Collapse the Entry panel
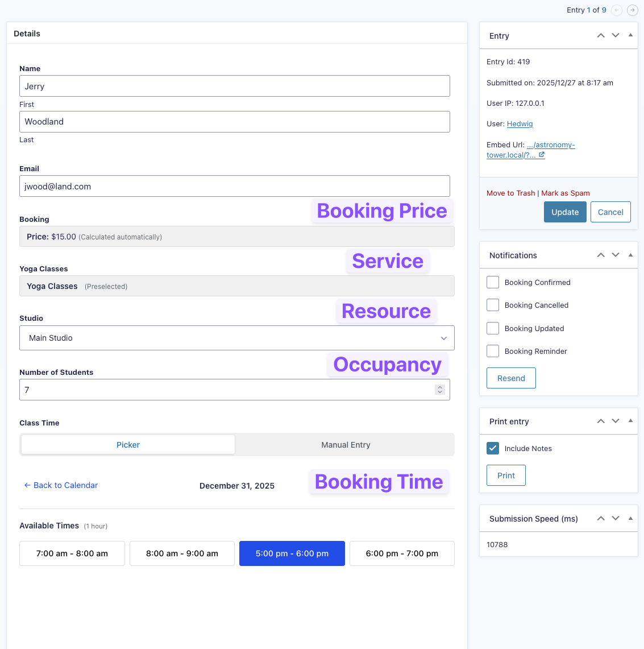 (x=630, y=35)
